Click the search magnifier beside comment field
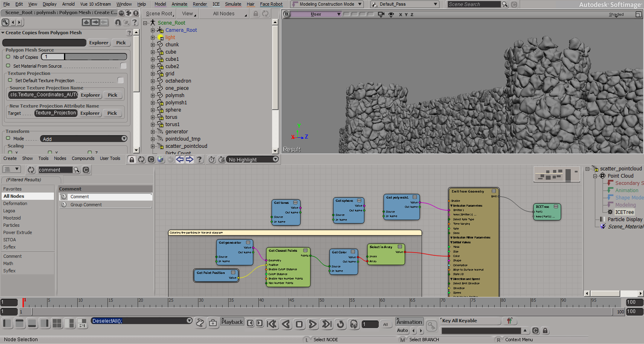Viewport: 644px width, 344px height. tap(76, 170)
